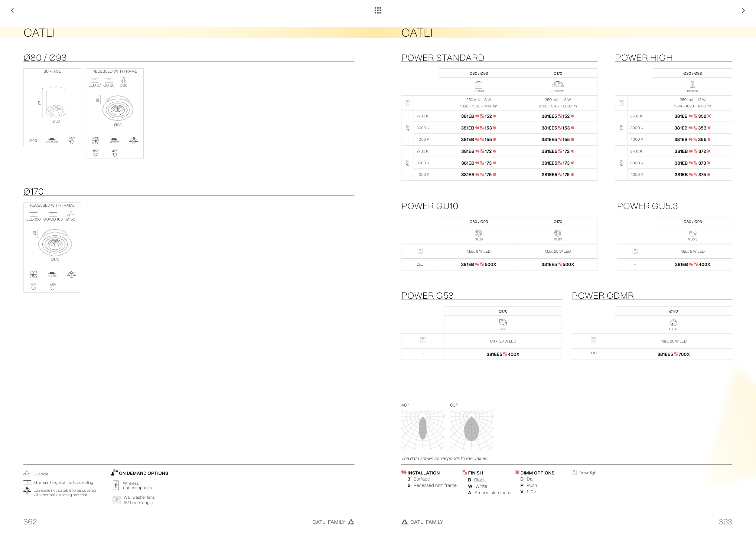Click the Wall washer lens icon
Viewport: 756px width, 535px height.
116,500
